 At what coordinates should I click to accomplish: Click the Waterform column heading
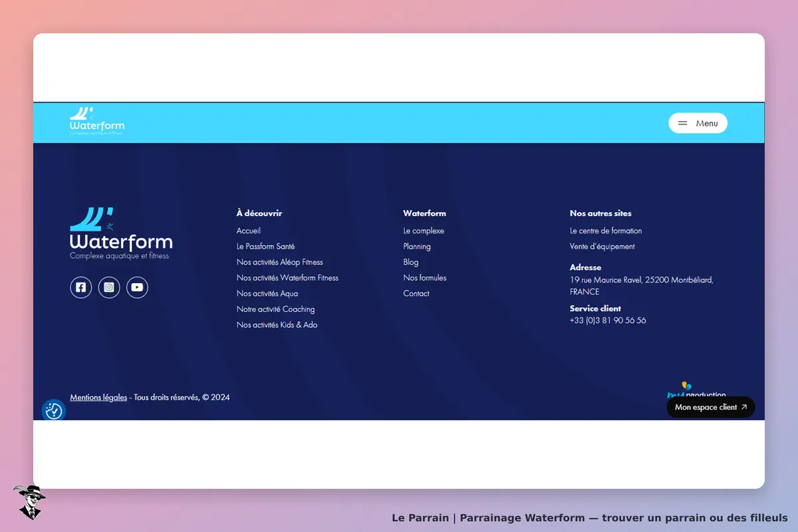(x=424, y=213)
